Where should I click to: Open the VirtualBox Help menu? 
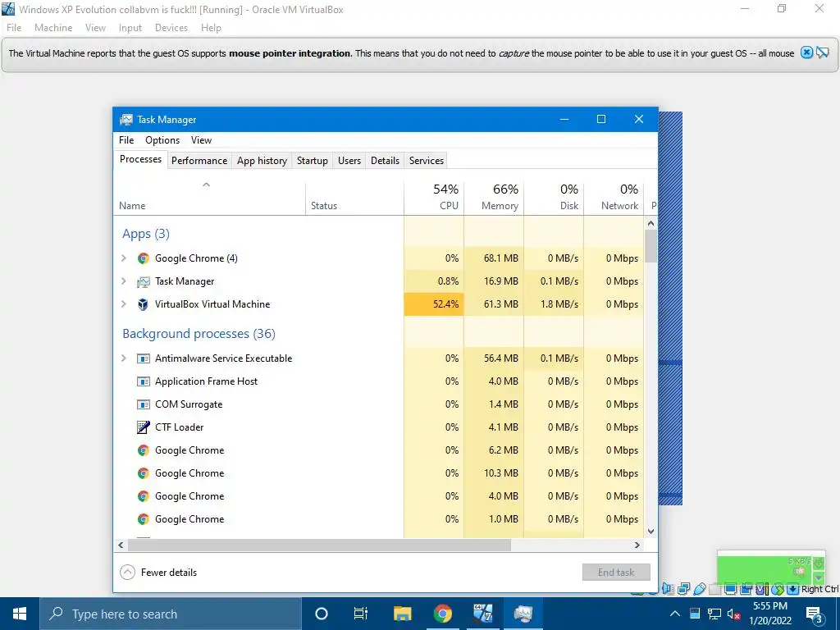pos(211,28)
